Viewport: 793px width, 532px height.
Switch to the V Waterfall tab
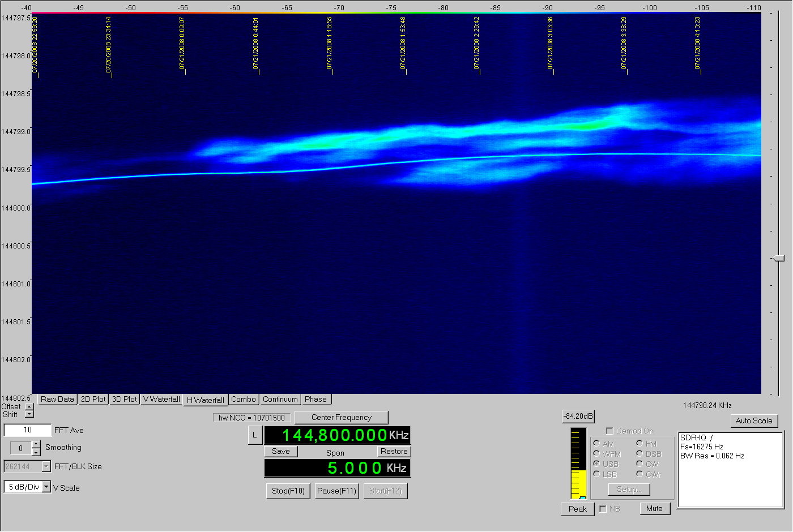coord(161,400)
